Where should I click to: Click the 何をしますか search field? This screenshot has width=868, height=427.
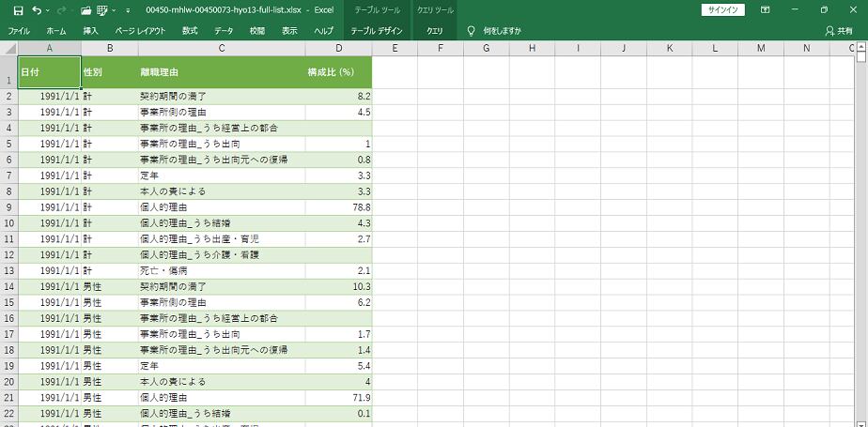point(502,31)
